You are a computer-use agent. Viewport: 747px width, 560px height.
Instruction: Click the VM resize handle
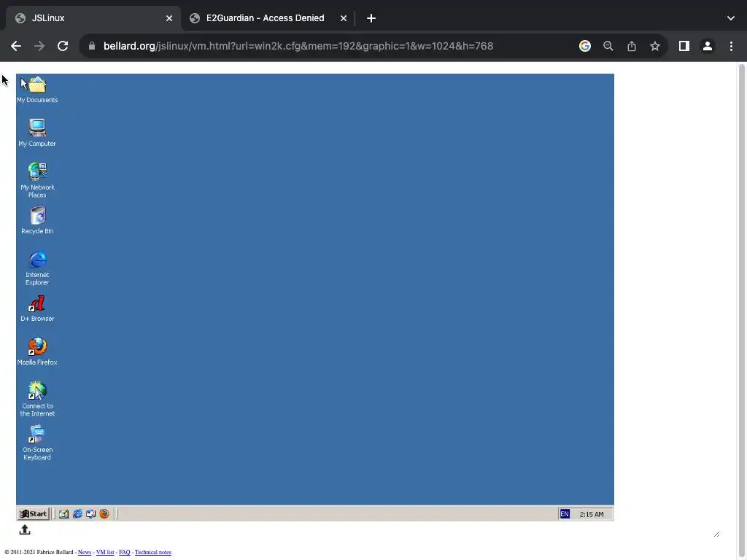pos(716,534)
